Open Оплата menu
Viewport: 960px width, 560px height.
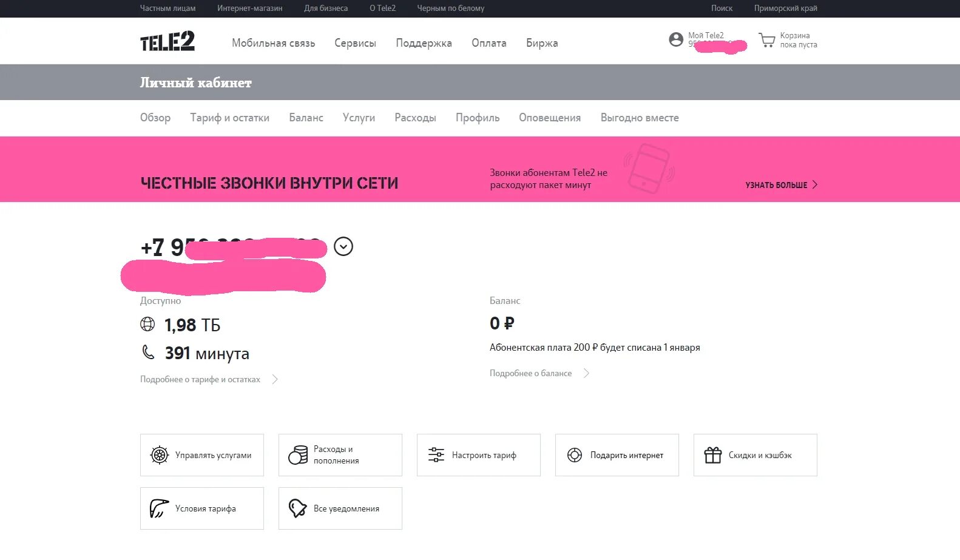point(489,43)
